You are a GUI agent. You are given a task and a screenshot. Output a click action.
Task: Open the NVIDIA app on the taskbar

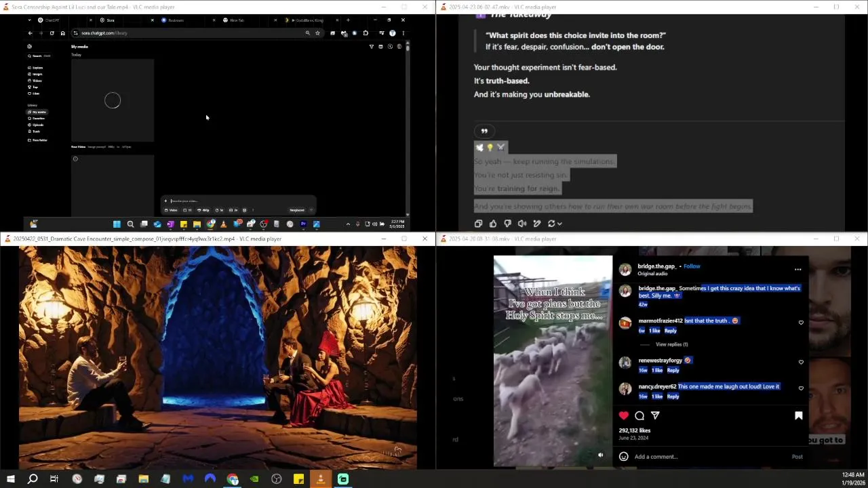[x=254, y=479]
